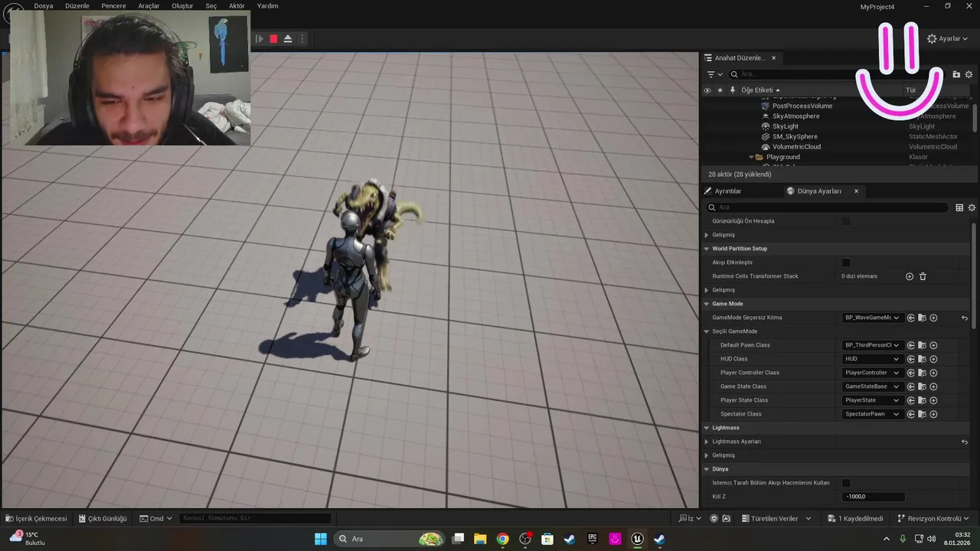This screenshot has width=980, height=551.
Task: Browse to Spectator Class asset
Action: tap(922, 414)
